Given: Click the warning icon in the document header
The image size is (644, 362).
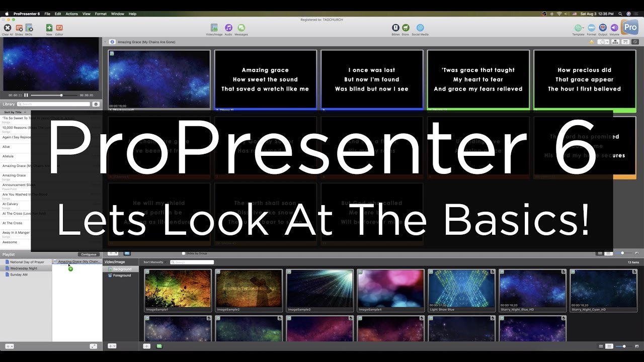Looking at the screenshot, I should [x=592, y=42].
